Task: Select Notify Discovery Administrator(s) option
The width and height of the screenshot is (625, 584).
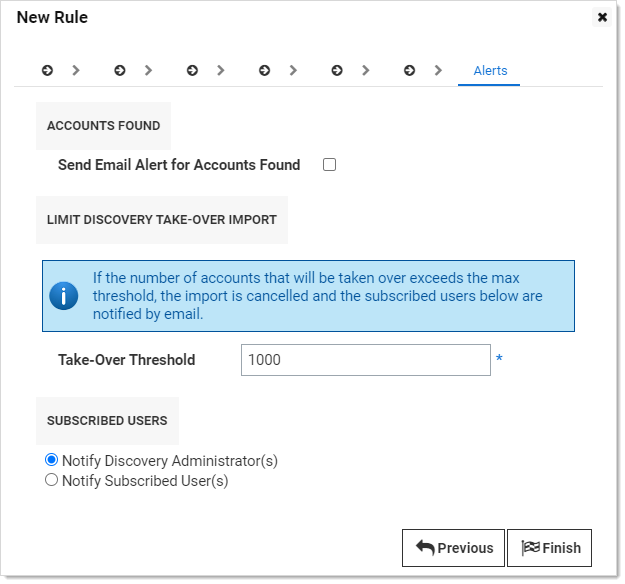Action: [x=51, y=460]
